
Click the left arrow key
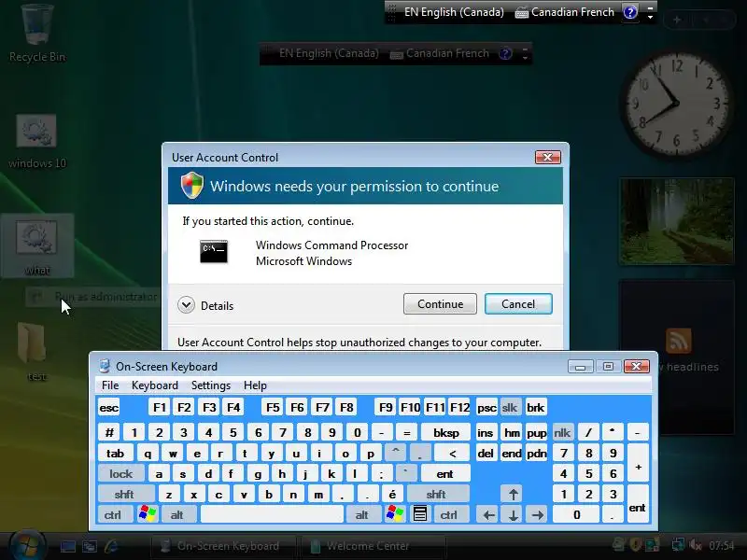click(x=488, y=515)
